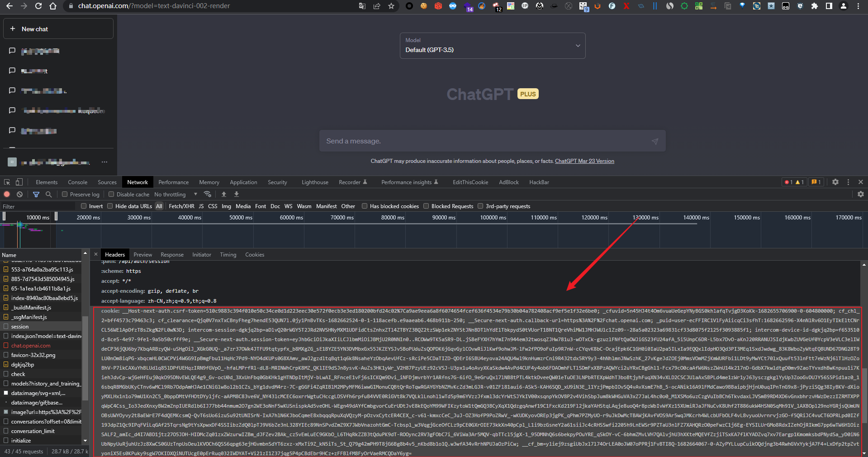Switch to the Console panel tab
868x457 pixels.
tap(78, 182)
